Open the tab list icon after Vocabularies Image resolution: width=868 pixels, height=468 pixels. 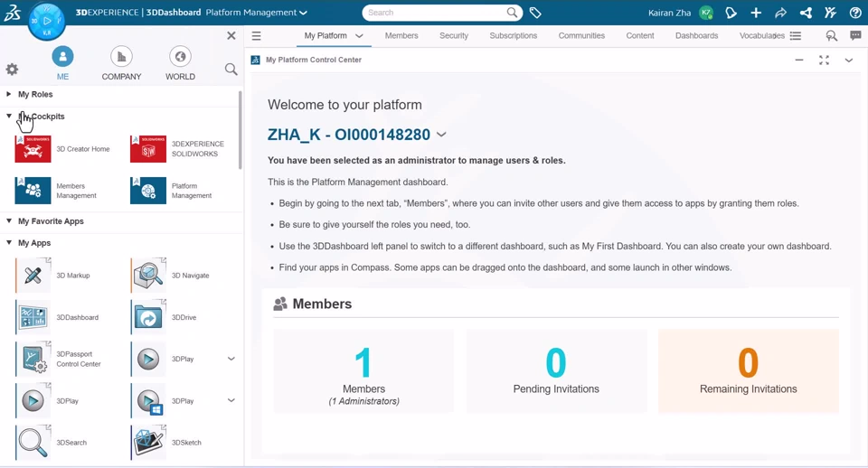796,36
